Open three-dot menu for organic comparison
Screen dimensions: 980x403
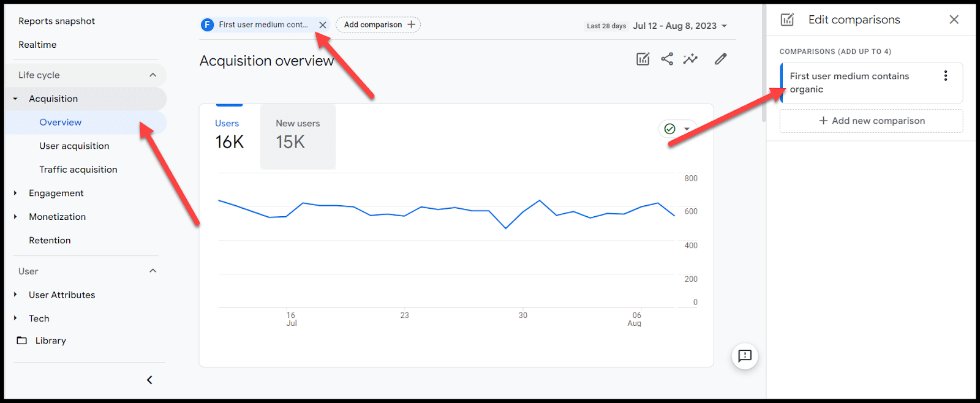click(945, 76)
